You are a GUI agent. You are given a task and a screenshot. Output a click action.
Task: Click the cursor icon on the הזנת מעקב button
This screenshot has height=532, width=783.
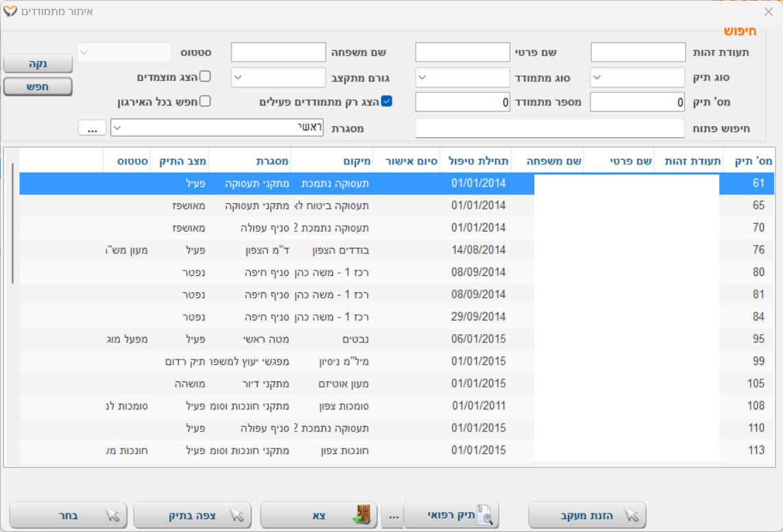[630, 516]
